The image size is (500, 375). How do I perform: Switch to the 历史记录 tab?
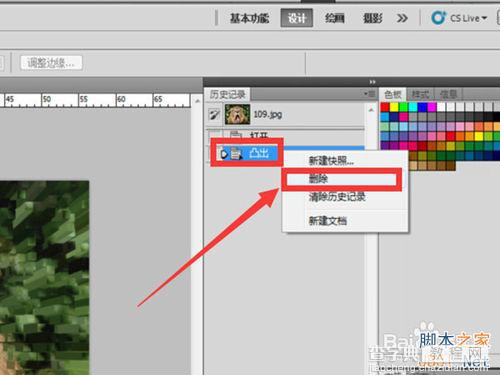coord(228,94)
